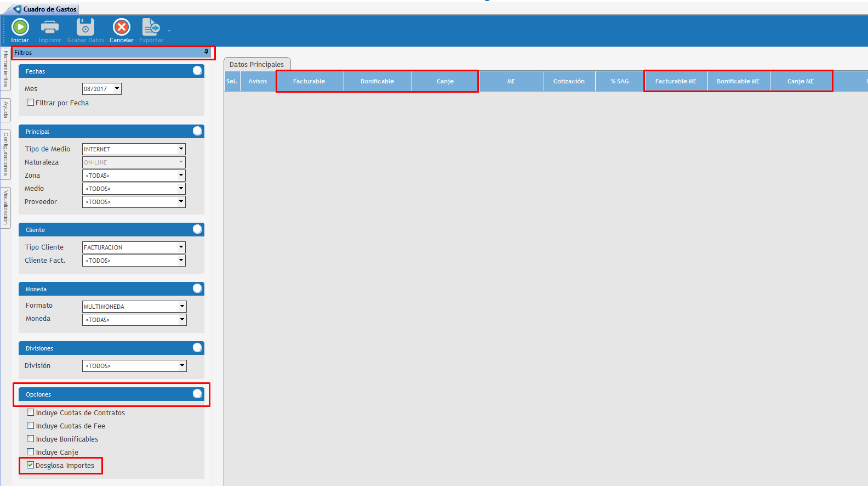868x486 pixels.
Task: Click the Grabar Datos save icon
Action: (85, 27)
